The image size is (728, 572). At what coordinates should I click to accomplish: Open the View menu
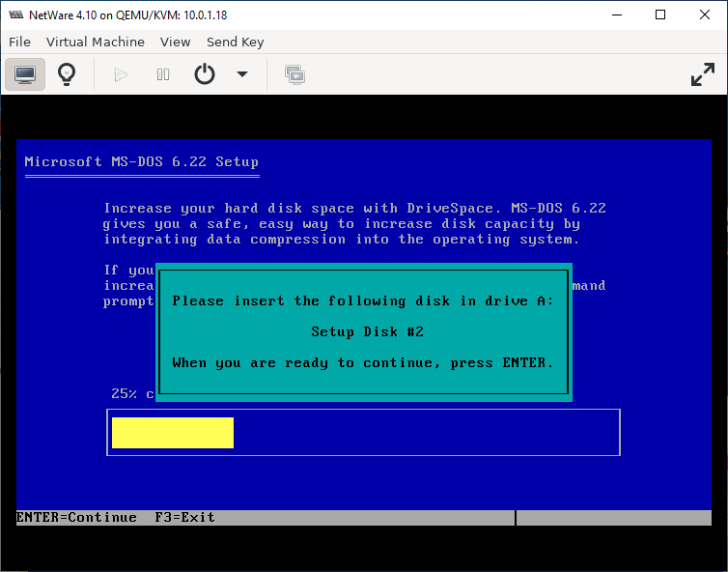pos(175,42)
